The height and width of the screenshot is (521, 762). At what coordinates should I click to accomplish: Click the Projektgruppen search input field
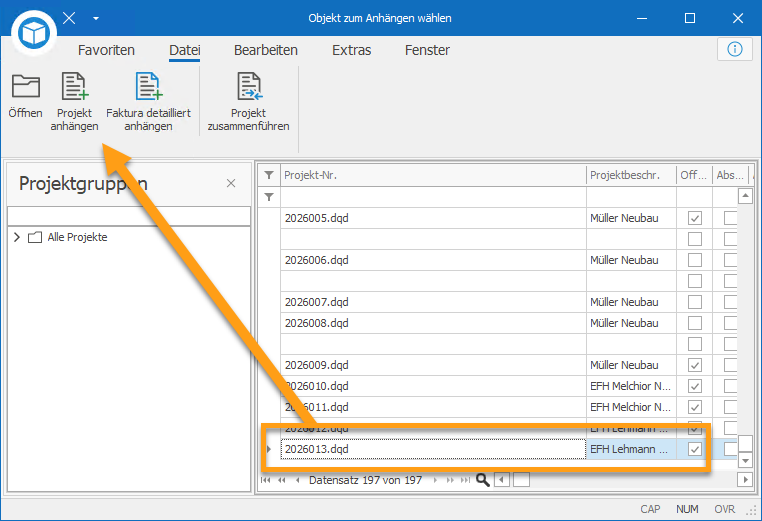[x=129, y=216]
